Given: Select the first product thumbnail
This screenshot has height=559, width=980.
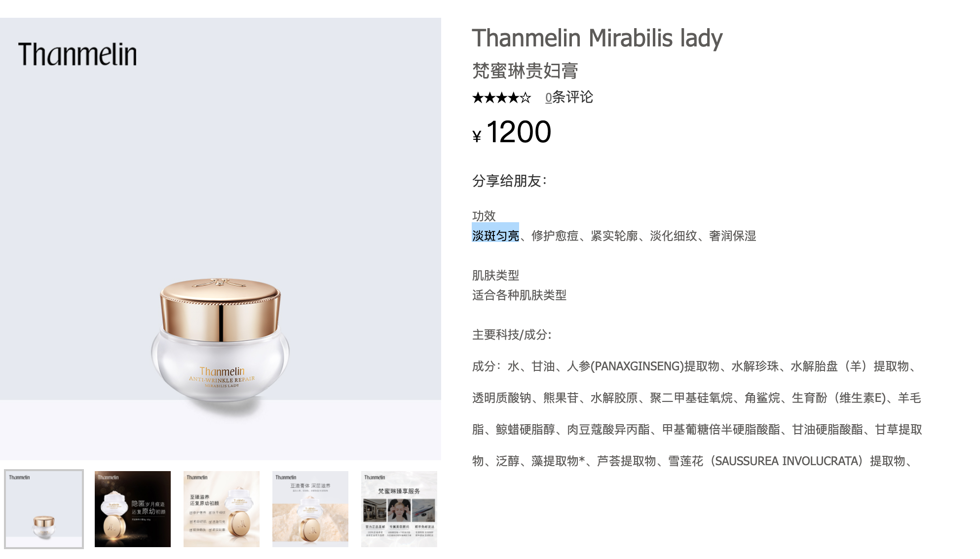Looking at the screenshot, I should click(x=44, y=509).
